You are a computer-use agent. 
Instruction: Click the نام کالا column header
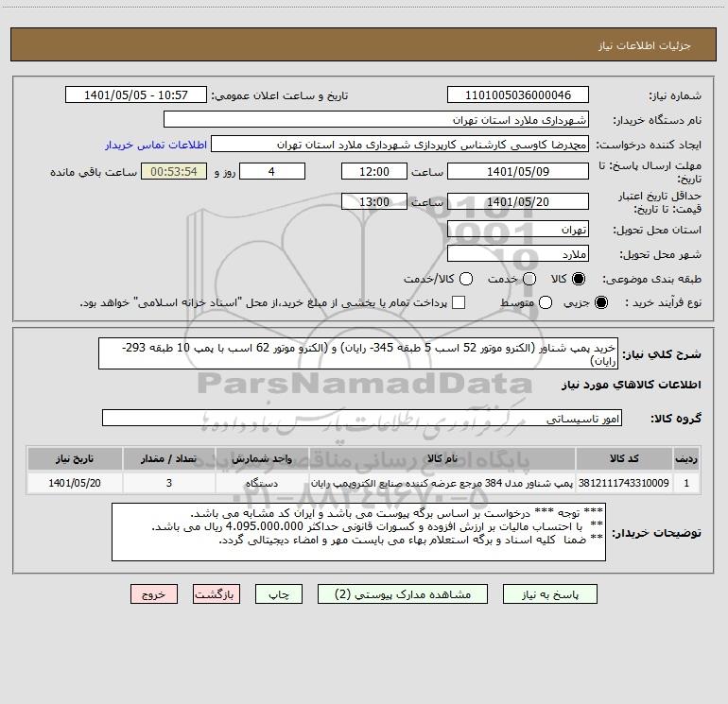pyautogui.click(x=442, y=458)
